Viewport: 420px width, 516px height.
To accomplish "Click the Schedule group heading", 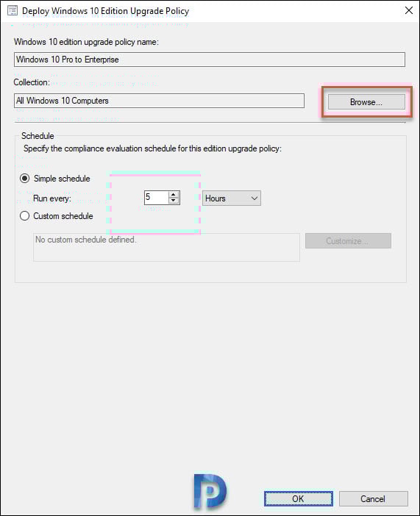I will (38, 136).
